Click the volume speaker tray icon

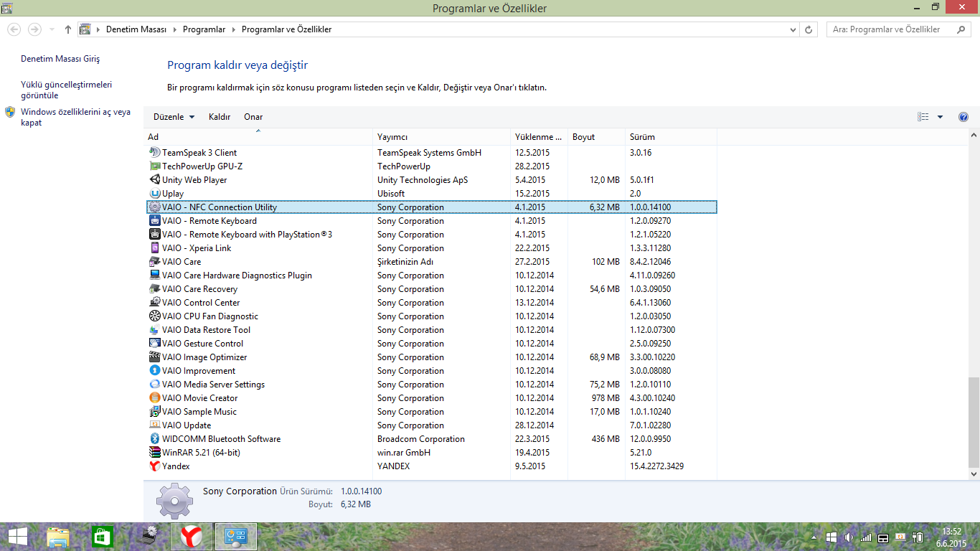[x=849, y=537]
